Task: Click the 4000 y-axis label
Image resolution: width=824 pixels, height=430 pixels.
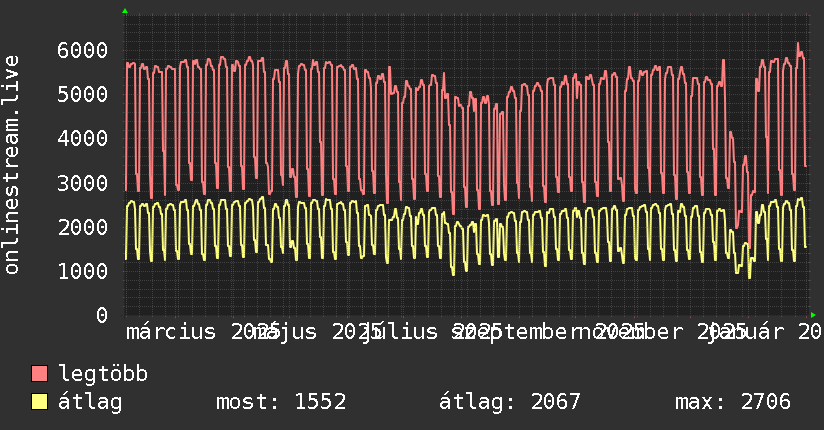Action: point(83,139)
